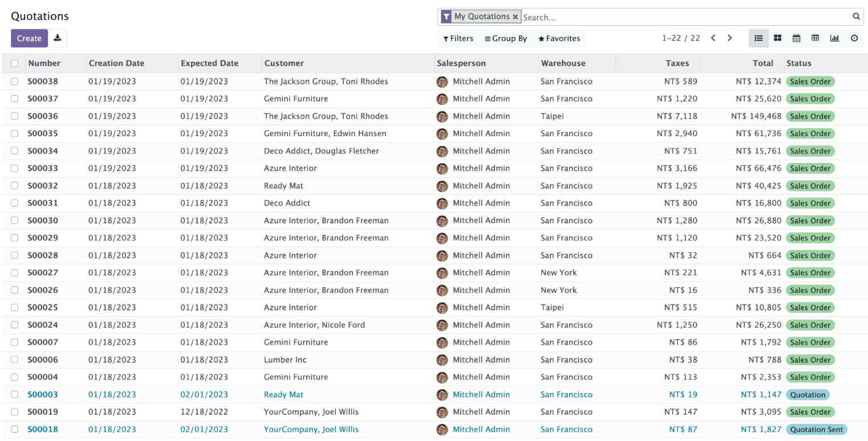This screenshot has height=441, width=868.
Task: Check the box for order S00038
Action: coord(15,81)
